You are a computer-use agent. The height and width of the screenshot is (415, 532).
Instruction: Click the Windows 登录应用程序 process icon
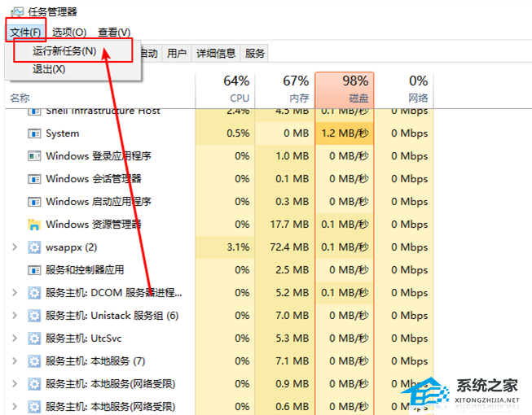coord(34,156)
